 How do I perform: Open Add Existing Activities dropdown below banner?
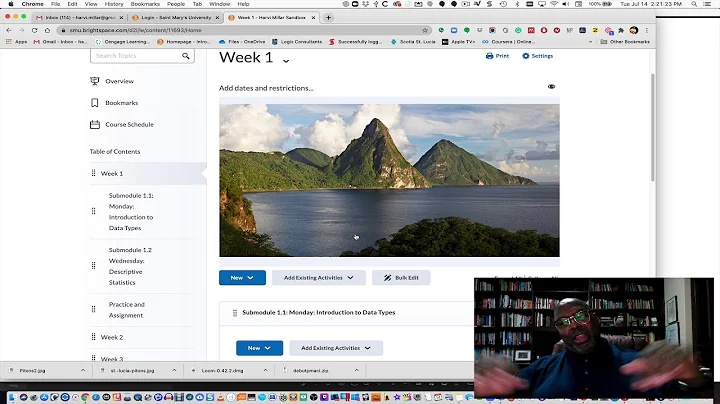(319, 278)
